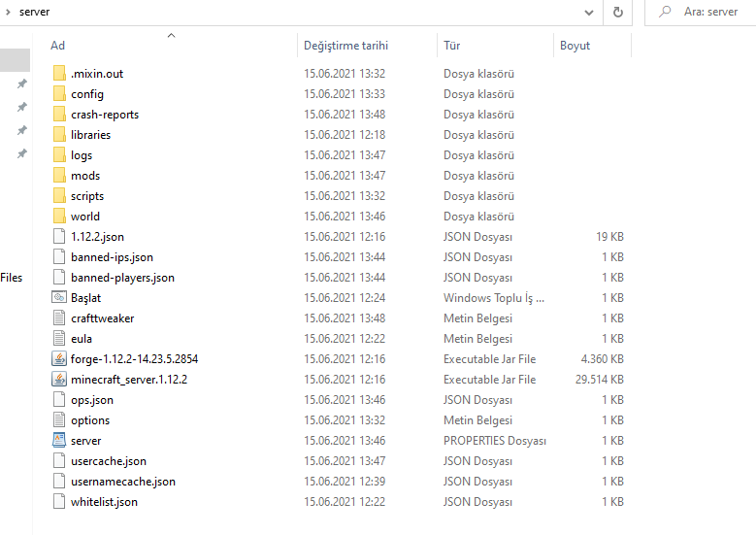Refresh the server folder view
756x535 pixels.
point(617,12)
